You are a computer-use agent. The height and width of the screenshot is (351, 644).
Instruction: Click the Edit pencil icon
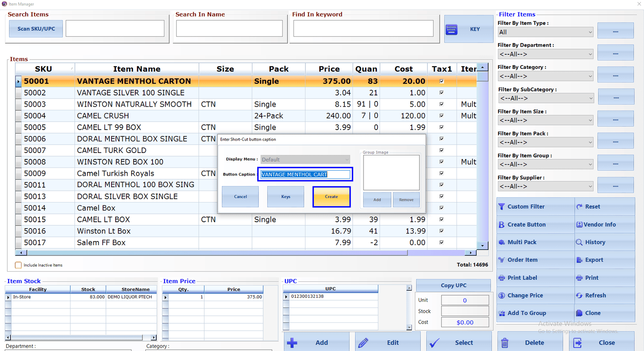coord(363,343)
